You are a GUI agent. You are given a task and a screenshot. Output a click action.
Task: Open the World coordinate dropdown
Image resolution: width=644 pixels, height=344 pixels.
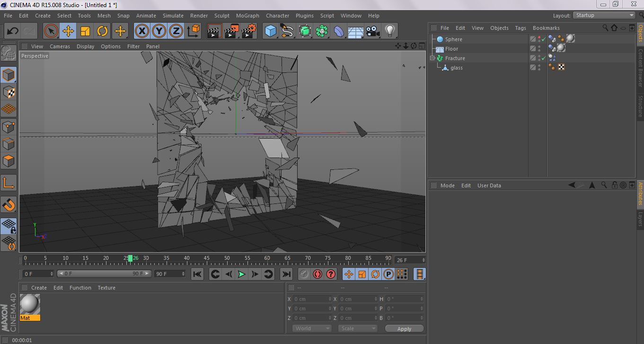[312, 328]
